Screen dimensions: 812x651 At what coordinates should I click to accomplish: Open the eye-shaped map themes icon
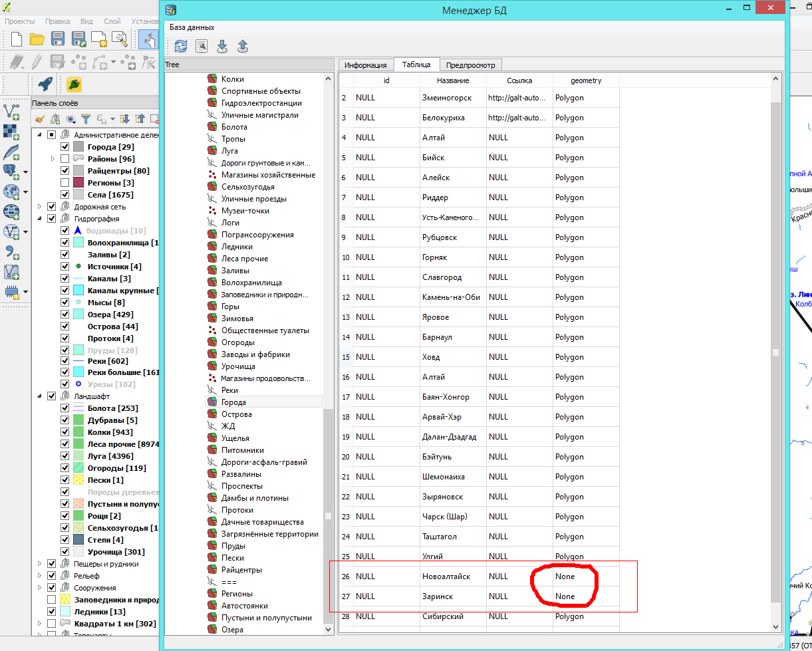coord(69,118)
